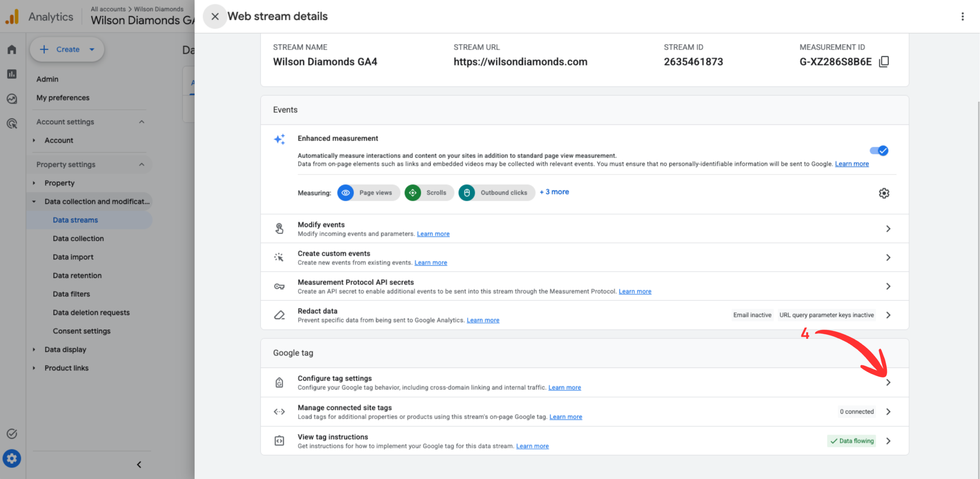The height and width of the screenshot is (479, 980).
Task: Open Learn more link for Measurement Protocol
Action: (635, 291)
